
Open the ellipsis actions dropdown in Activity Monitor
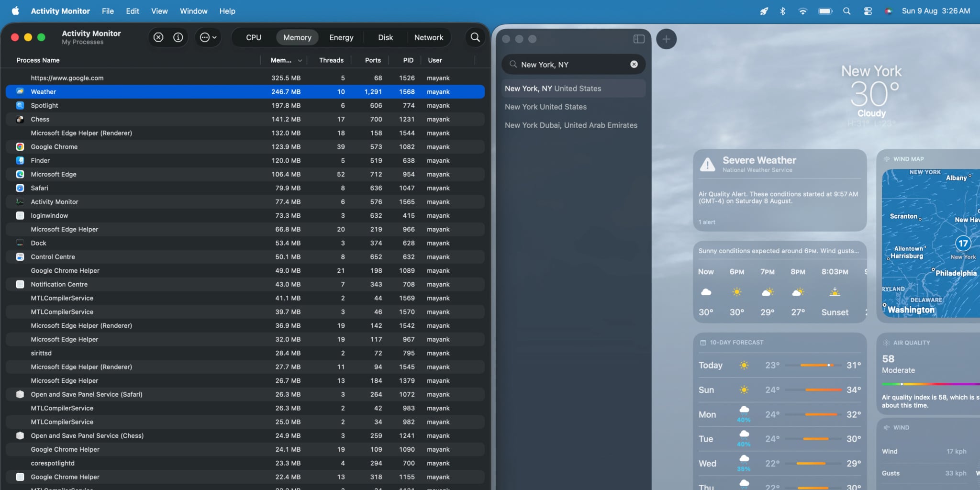[208, 37]
